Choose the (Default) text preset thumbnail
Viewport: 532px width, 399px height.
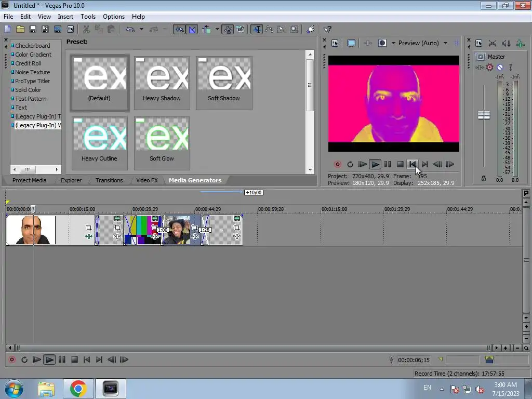(99, 83)
